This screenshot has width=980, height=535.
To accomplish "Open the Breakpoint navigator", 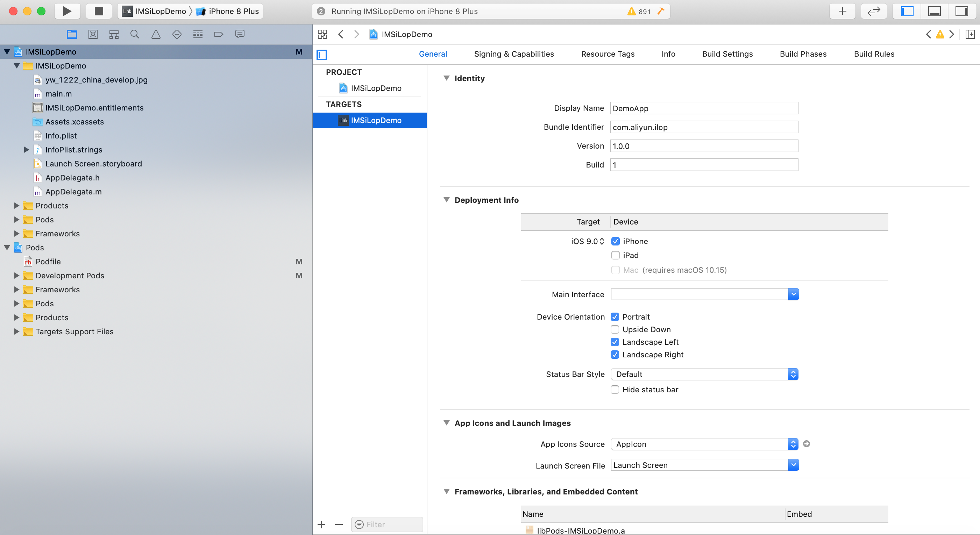I will click(219, 34).
